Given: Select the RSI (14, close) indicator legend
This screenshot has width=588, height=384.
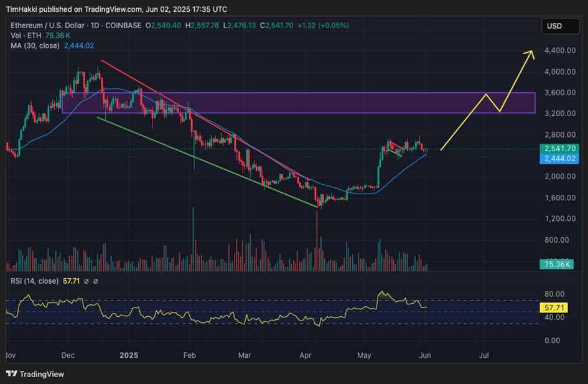Looking at the screenshot, I should coord(35,281).
